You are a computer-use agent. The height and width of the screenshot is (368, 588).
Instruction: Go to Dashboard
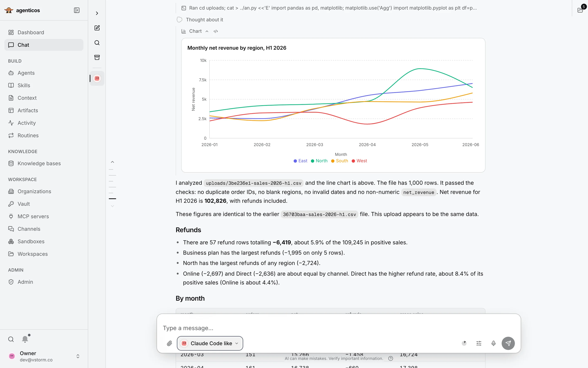click(x=44, y=32)
